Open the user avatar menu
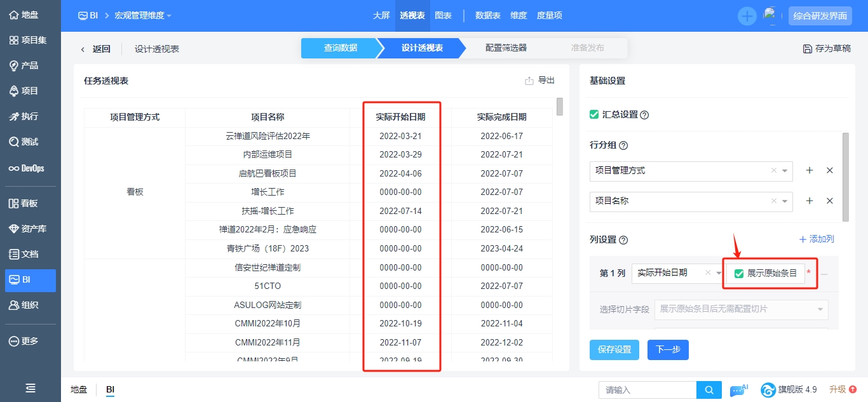The image size is (868, 402). tap(771, 16)
